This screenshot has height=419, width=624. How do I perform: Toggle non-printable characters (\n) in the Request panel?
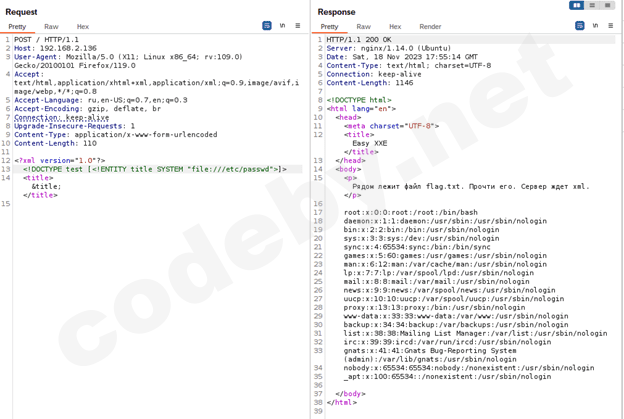[282, 26]
